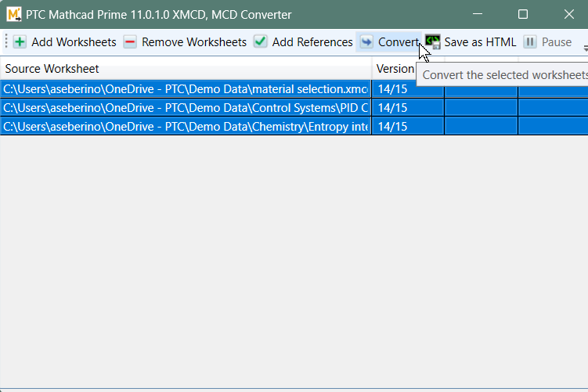588x392 pixels.
Task: Click the Save as HTML icon
Action: coord(433,42)
